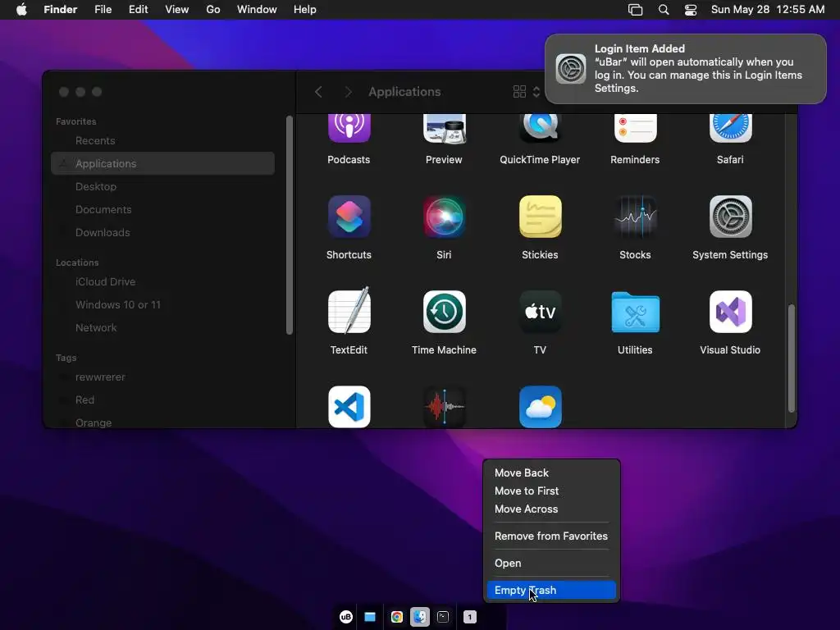This screenshot has width=840, height=630.
Task: Open Terminal from the uBar dock
Action: (x=443, y=617)
